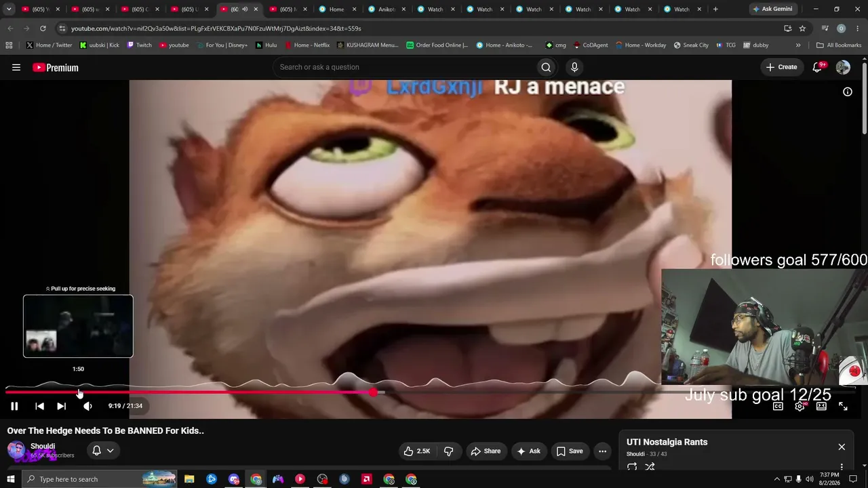
Task: Open All Bookmarks folder
Action: point(839,45)
